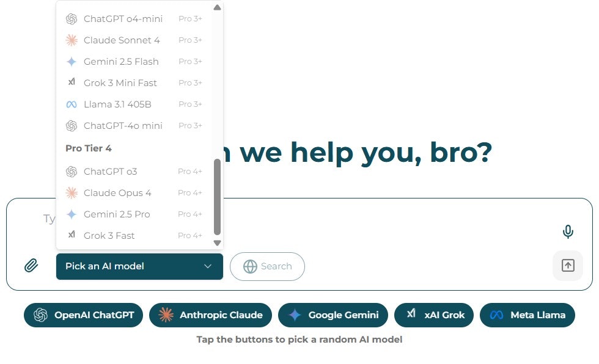Toggle the web Search option
Image resolution: width=599 pixels, height=364 pixels.
click(x=268, y=266)
